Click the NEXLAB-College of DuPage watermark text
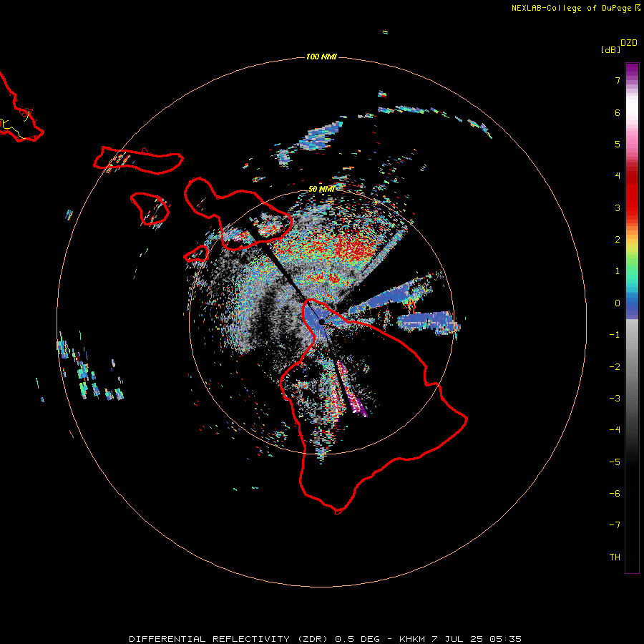 [x=576, y=8]
